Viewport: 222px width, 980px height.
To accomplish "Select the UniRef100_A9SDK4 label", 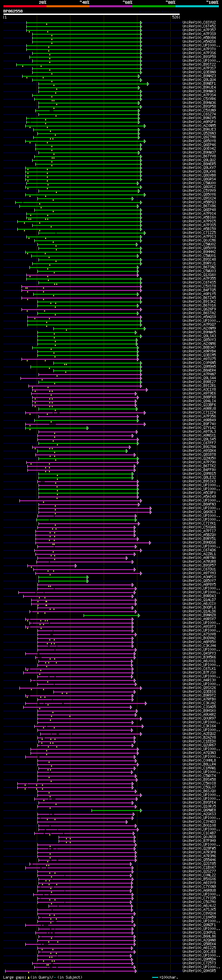I will click(199, 451).
